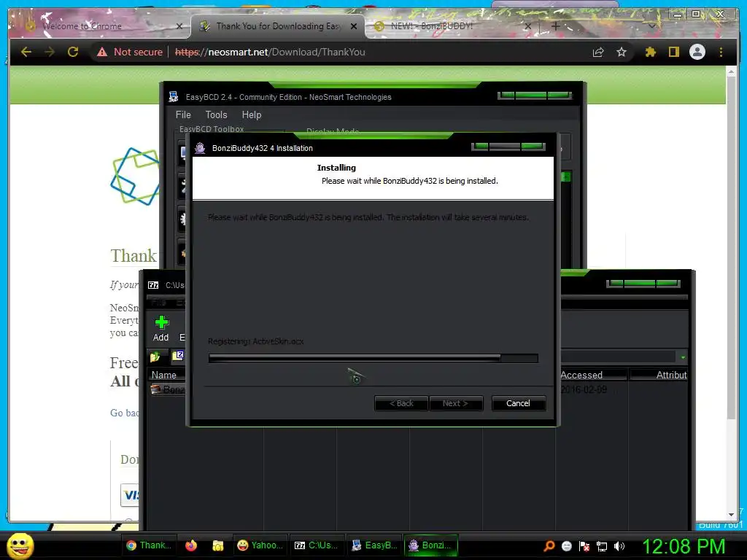The height and width of the screenshot is (560, 747).
Task: Open Chrome's side panel icon
Action: pos(673,52)
